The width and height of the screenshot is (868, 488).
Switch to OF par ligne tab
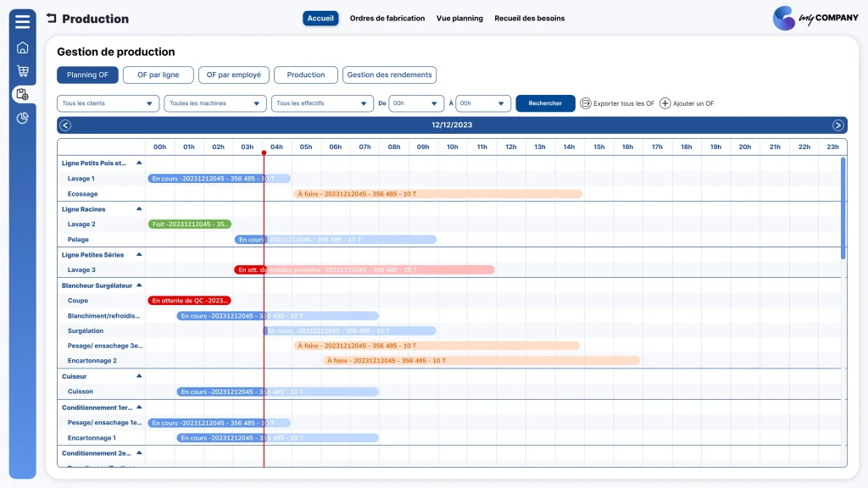point(159,75)
